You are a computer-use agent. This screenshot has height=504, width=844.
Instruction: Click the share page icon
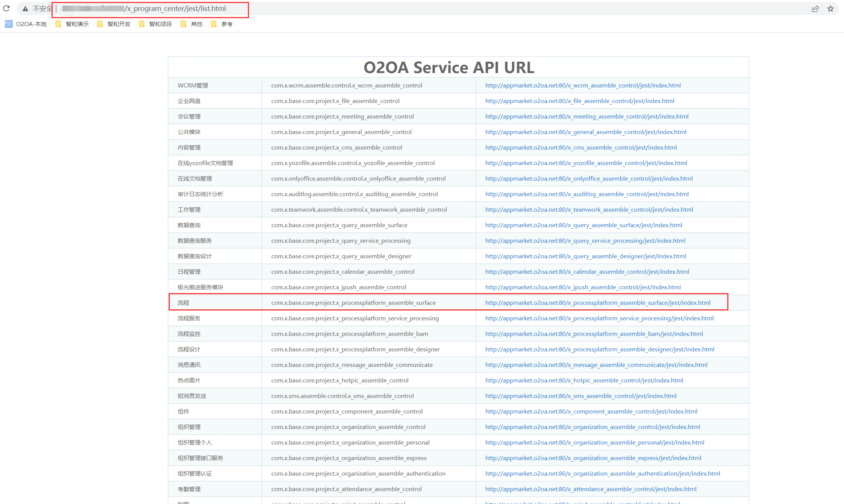click(815, 9)
